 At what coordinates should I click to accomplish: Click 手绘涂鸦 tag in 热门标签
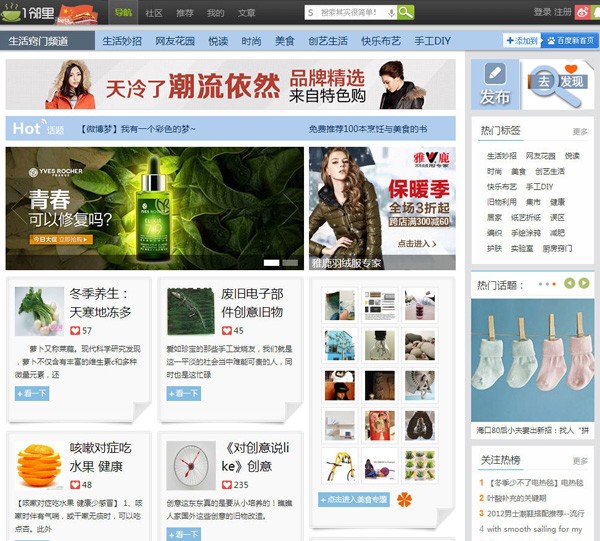tap(526, 233)
